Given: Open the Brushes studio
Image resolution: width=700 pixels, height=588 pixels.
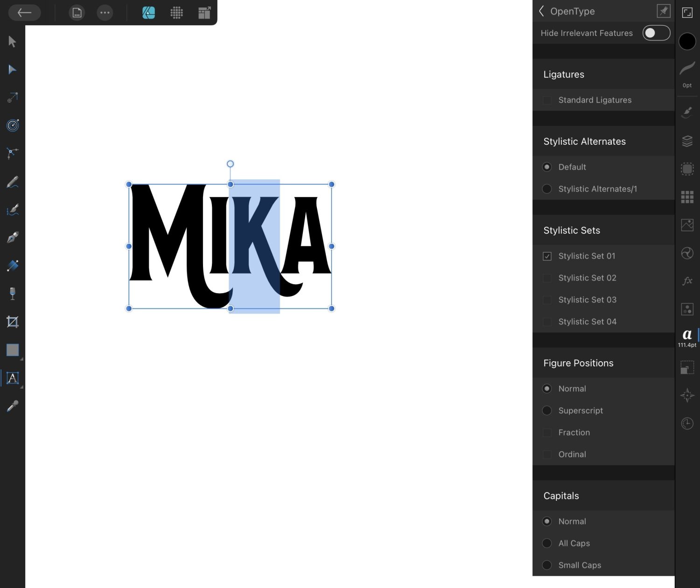Looking at the screenshot, I should pos(687,112).
